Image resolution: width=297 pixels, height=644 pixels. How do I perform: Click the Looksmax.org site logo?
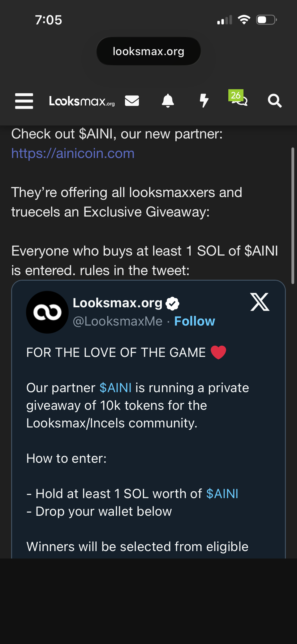coord(82,101)
